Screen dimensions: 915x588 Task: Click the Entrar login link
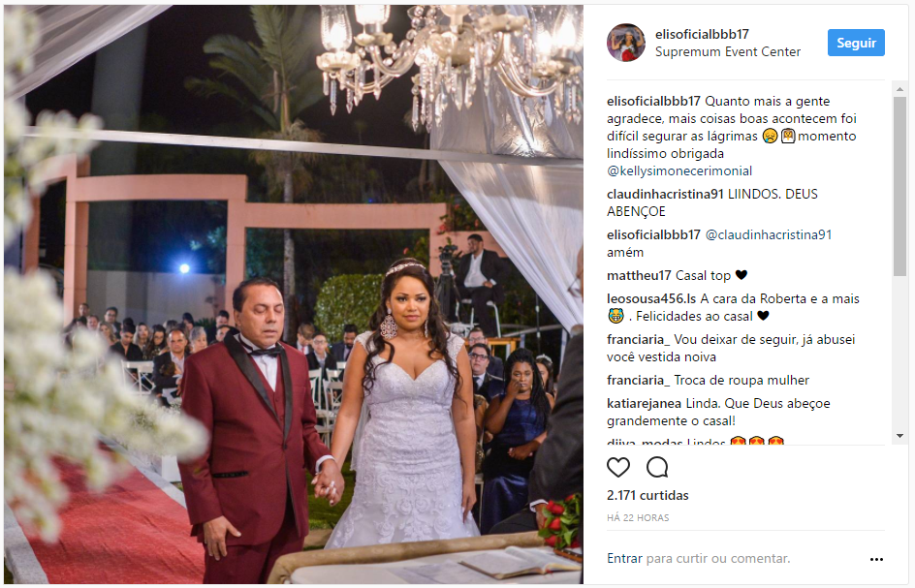[x=624, y=558]
